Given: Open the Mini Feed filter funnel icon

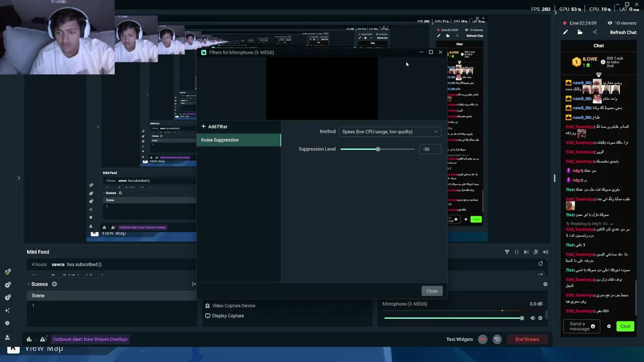Looking at the screenshot, I should (x=507, y=252).
